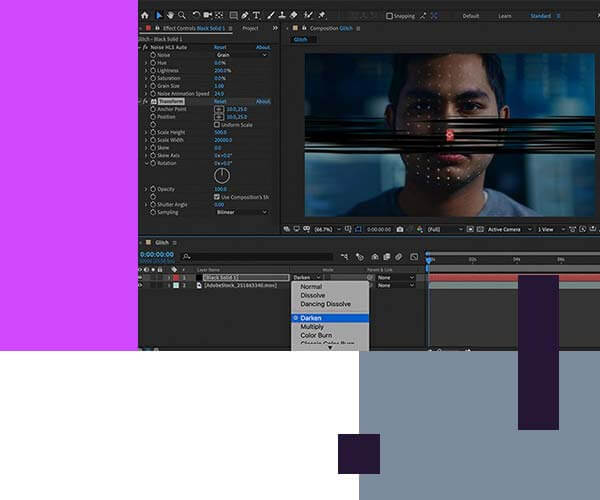This screenshot has width=600, height=500.
Task: Select the Pen tool
Action: click(245, 15)
